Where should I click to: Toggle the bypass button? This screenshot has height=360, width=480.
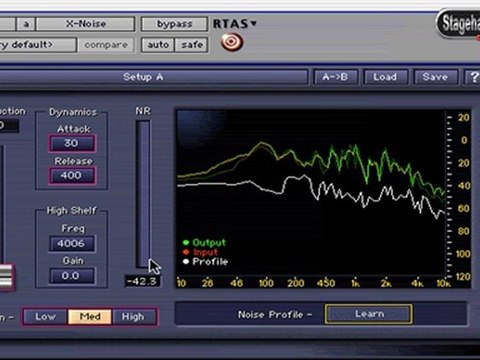coord(174,24)
